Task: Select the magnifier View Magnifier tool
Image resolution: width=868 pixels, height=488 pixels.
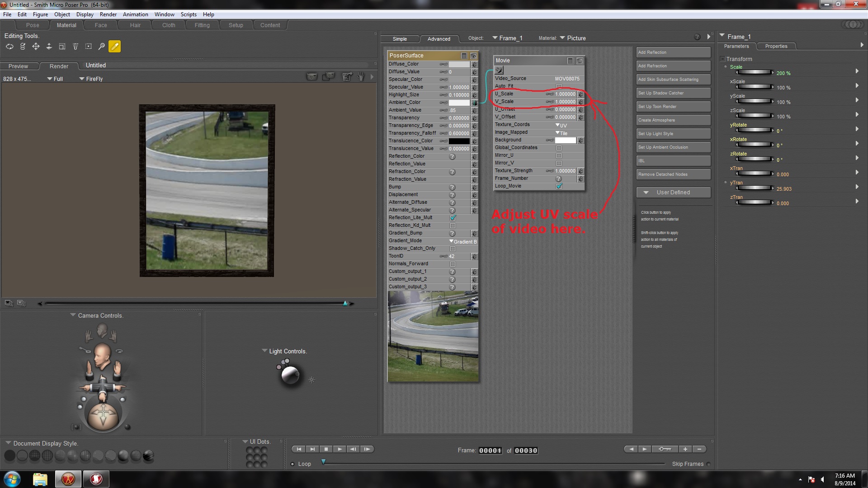Action: pos(102,47)
